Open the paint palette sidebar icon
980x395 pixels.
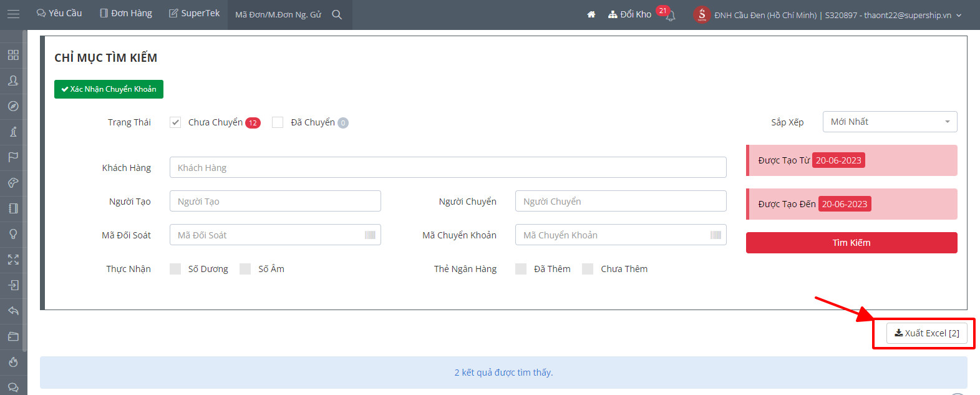13,183
